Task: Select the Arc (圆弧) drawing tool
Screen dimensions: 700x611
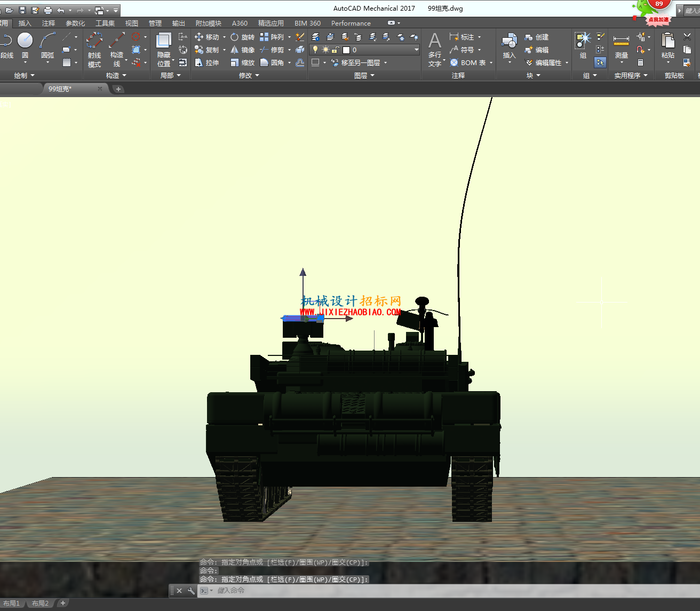Action: coord(47,45)
